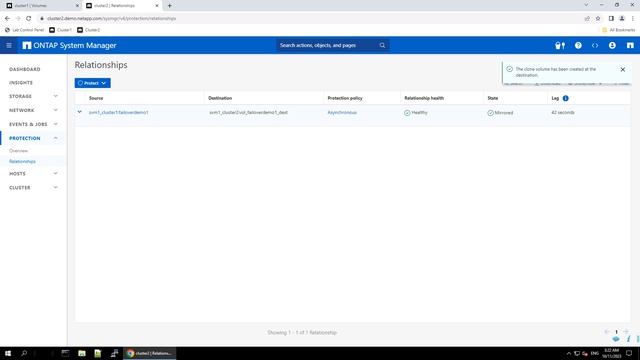Collapse the Protection sidebar section

pyautogui.click(x=56, y=138)
